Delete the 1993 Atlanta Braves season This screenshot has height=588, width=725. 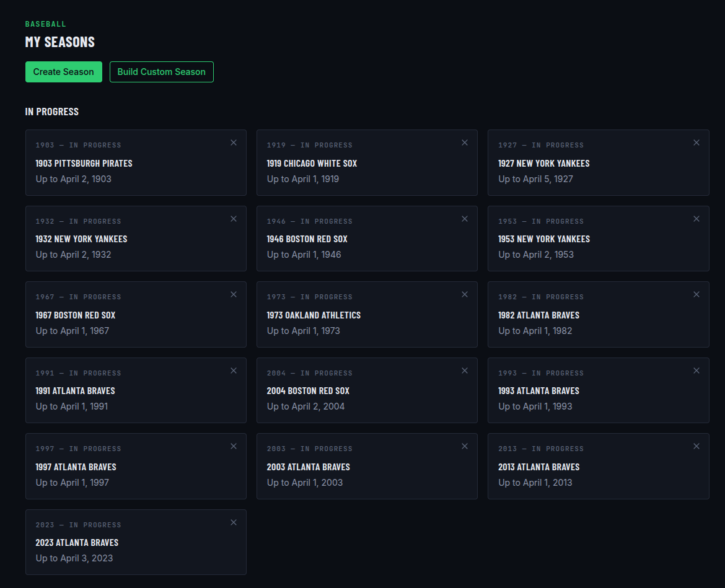696,371
